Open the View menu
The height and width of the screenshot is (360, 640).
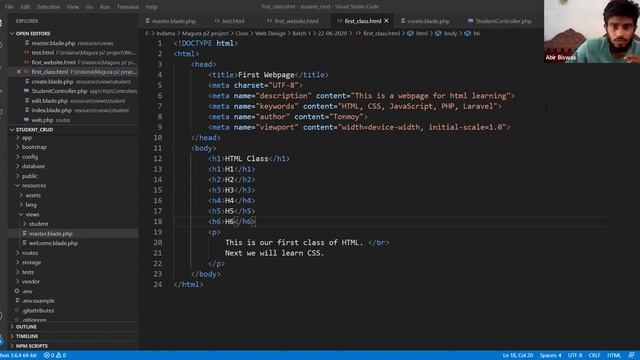(x=73, y=7)
